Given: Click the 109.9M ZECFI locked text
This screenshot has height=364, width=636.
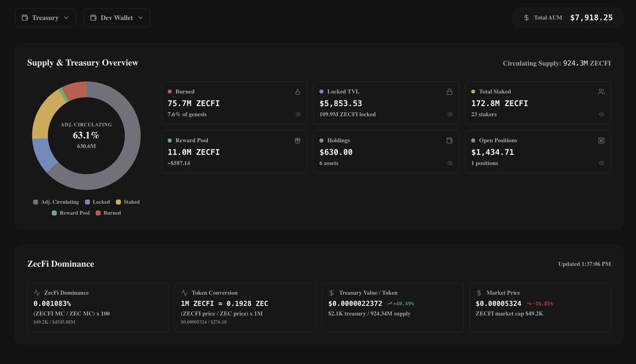Looking at the screenshot, I should tap(348, 114).
